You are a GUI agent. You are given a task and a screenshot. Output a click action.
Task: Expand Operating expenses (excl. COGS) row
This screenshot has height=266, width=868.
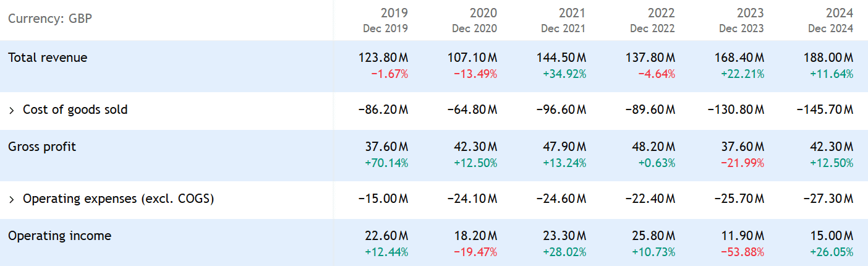pyautogui.click(x=12, y=199)
